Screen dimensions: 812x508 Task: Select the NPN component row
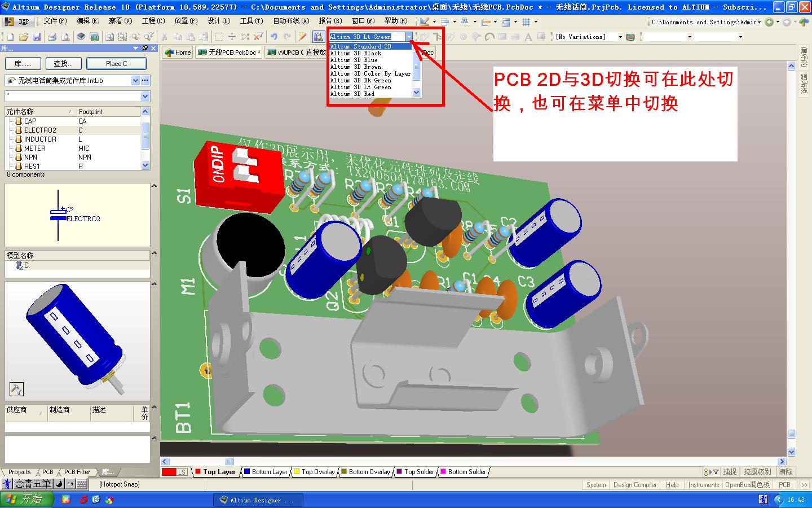[x=73, y=157]
